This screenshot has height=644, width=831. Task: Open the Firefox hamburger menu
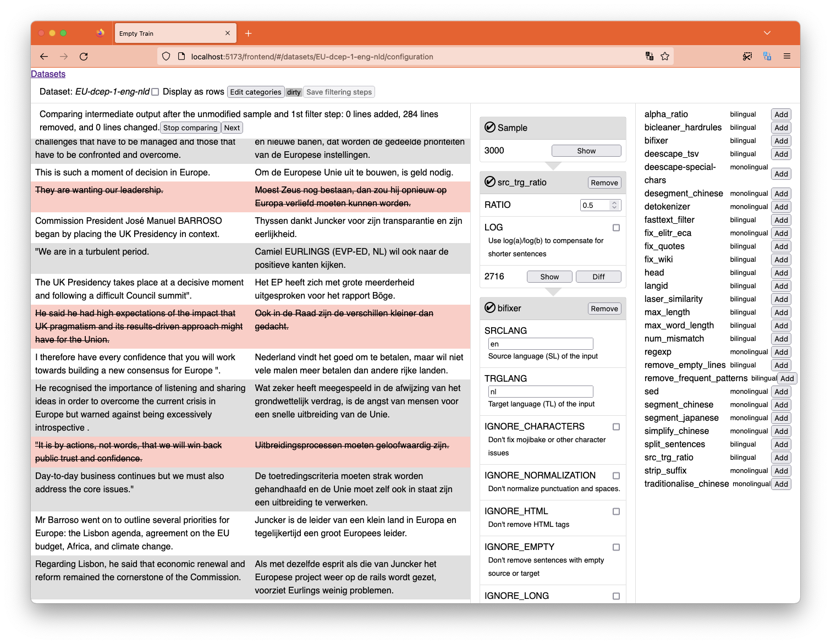(x=787, y=57)
